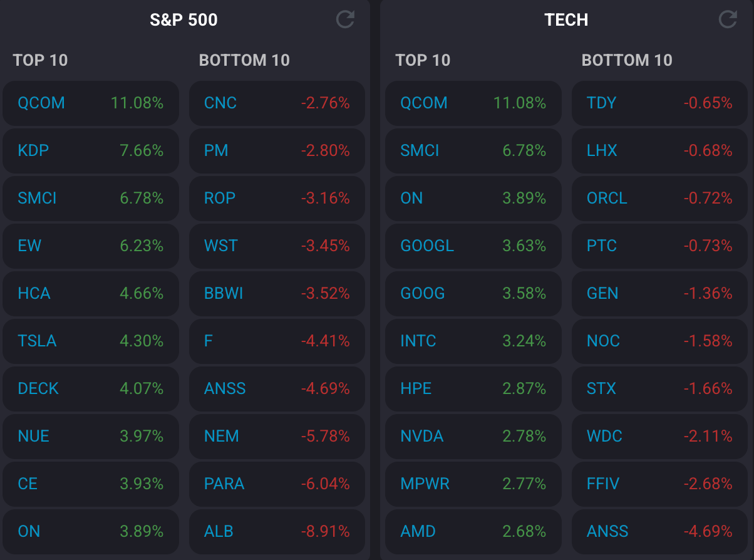Click TSLA ticker row
The width and height of the screenshot is (754, 560).
click(38, 341)
